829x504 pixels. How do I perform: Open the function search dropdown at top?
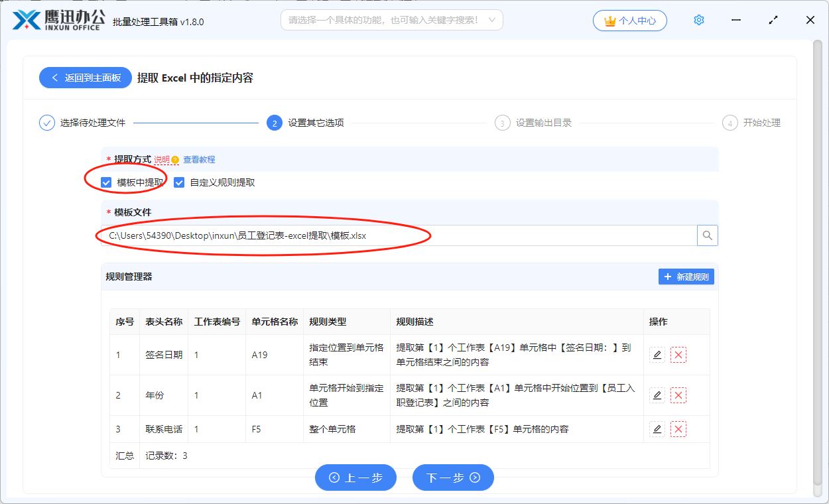(x=391, y=20)
